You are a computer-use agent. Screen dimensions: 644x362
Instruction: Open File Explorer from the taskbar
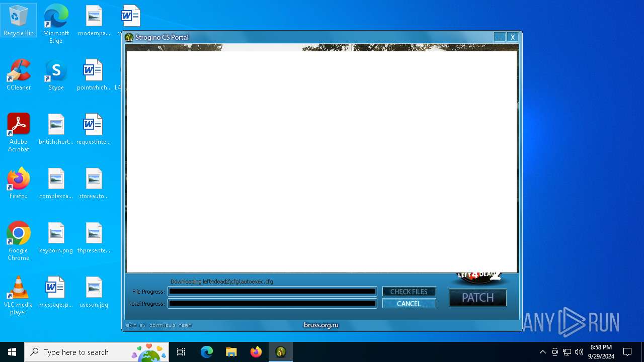click(x=231, y=352)
